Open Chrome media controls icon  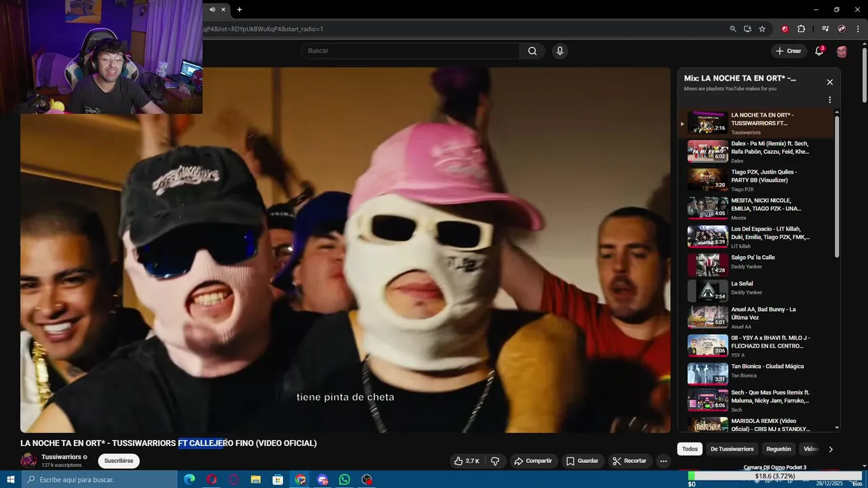[825, 29]
